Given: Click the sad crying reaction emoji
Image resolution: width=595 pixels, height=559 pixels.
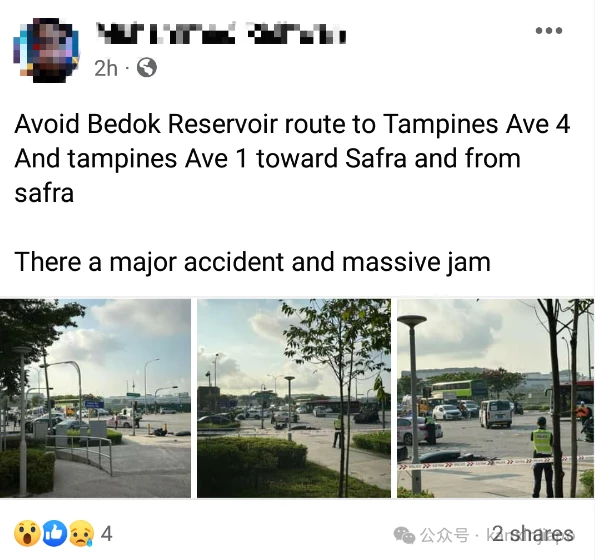Looking at the screenshot, I should coord(81,534).
